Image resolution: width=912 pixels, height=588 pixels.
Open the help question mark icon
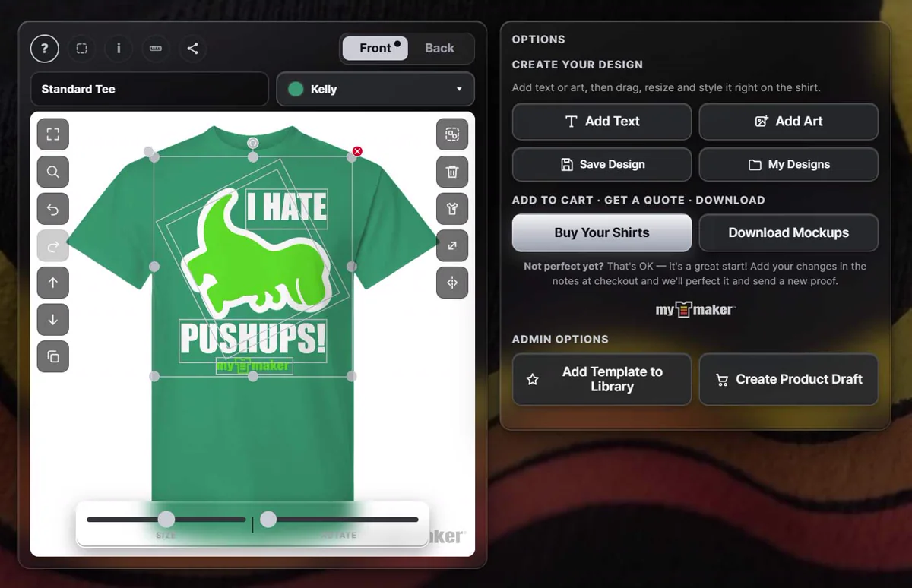tap(45, 49)
